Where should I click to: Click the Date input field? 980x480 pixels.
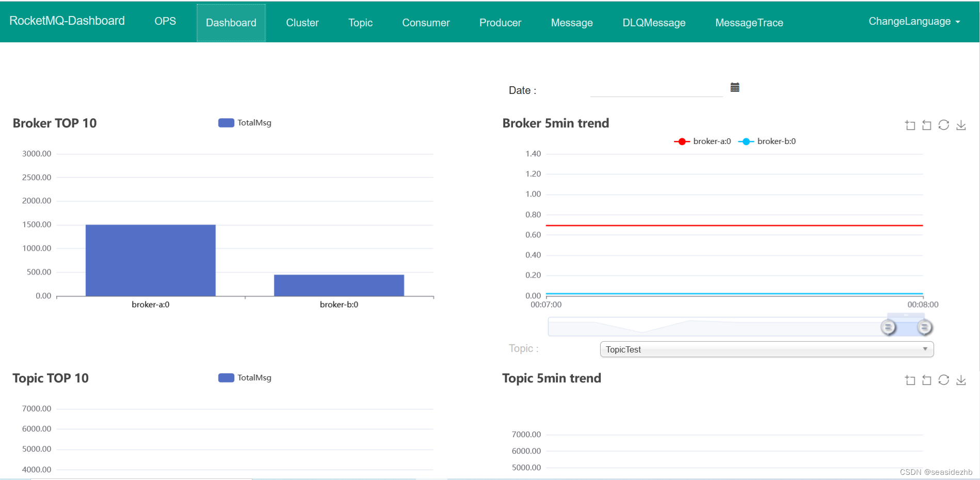656,89
